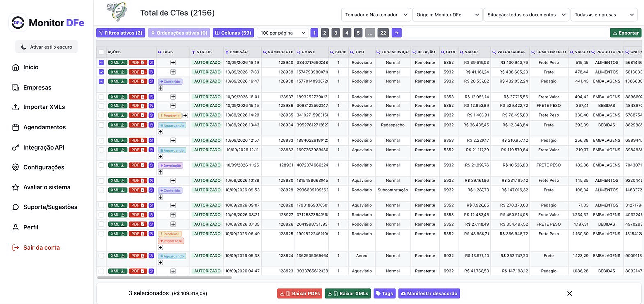
Task: Search icon in the VALOR CARGA header
Action: pos(495,52)
